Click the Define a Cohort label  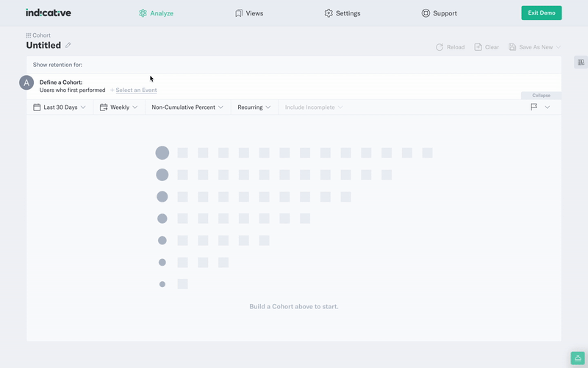pos(61,82)
